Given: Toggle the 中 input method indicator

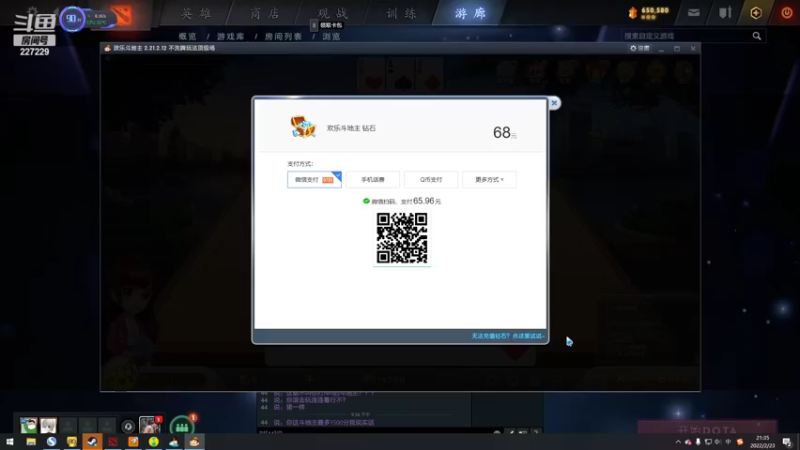Looking at the screenshot, I should [728, 442].
